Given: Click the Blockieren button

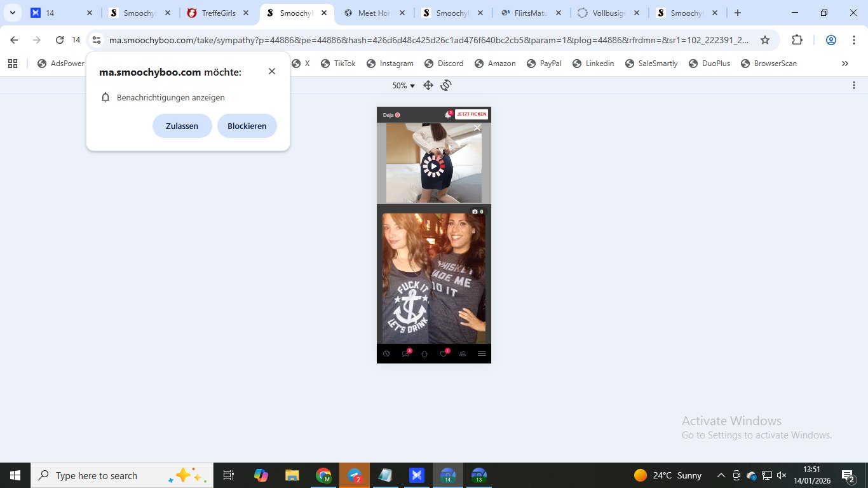Looking at the screenshot, I should pos(247,126).
